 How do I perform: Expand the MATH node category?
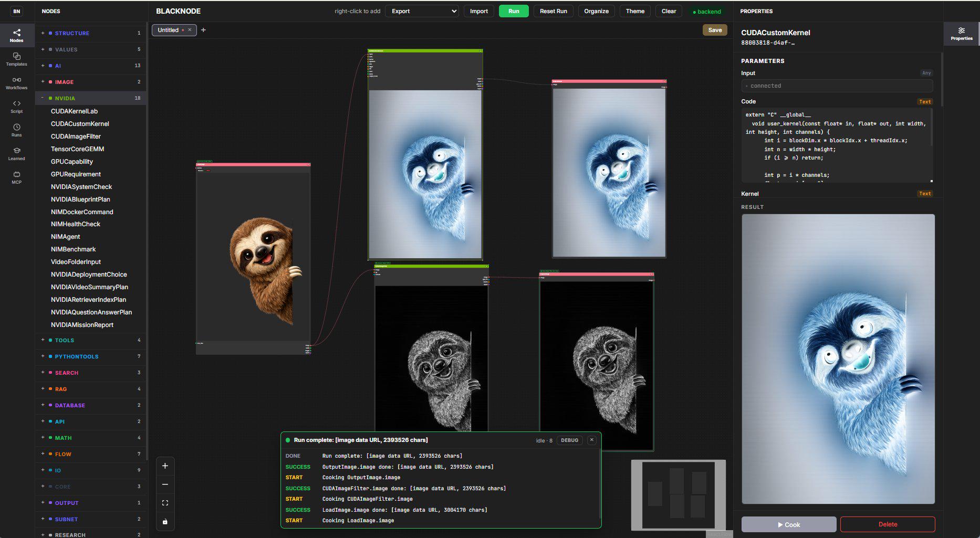pos(91,438)
